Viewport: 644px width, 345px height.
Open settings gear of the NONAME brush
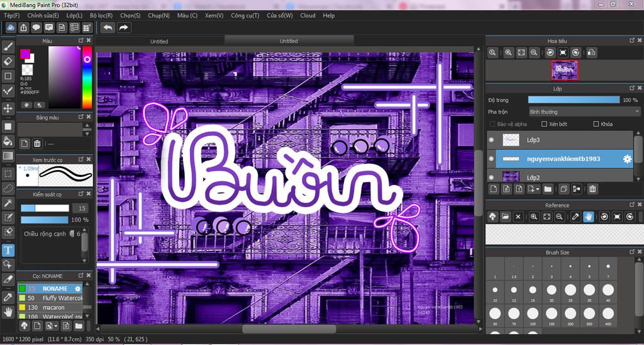(77, 289)
